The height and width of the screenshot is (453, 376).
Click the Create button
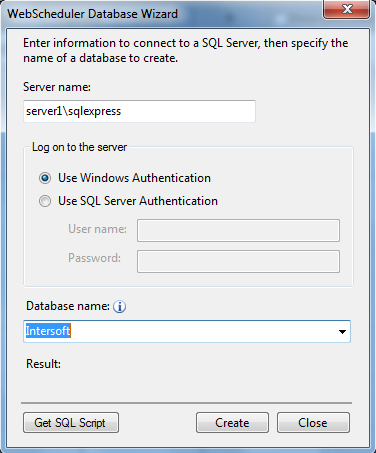click(232, 423)
